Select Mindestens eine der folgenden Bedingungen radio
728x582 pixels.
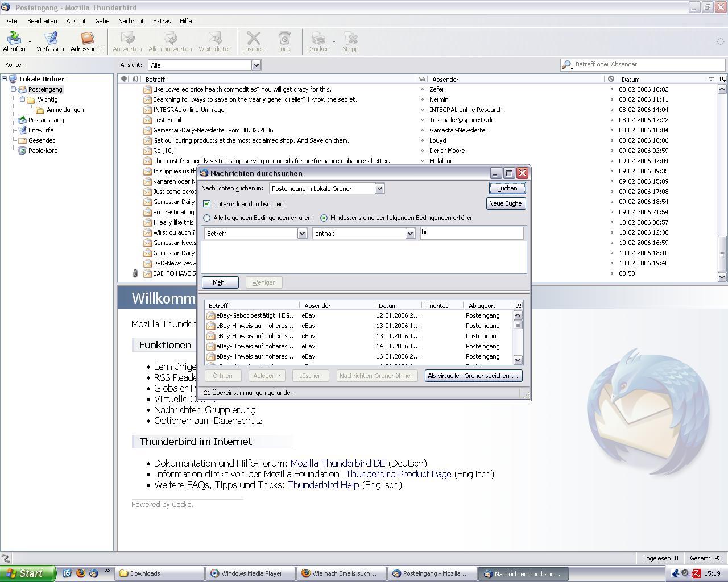click(x=324, y=218)
